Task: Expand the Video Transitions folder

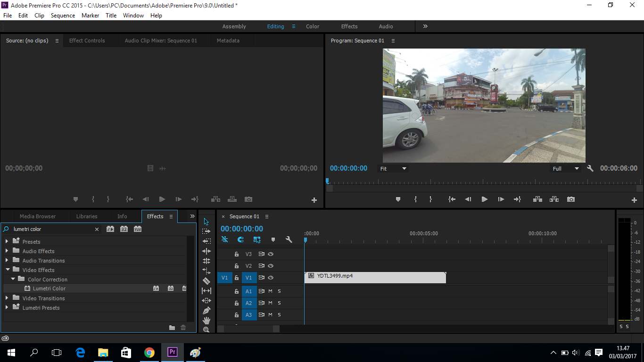Action: tap(8, 298)
